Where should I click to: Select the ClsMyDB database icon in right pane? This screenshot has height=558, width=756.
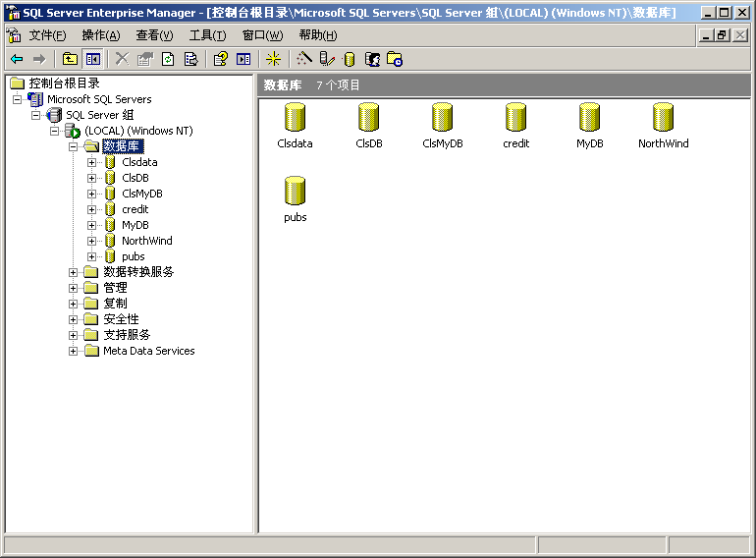[442, 117]
